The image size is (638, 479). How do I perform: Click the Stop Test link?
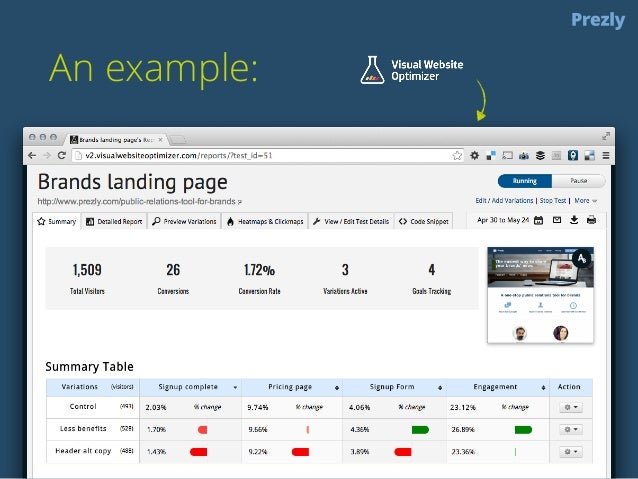(x=553, y=201)
